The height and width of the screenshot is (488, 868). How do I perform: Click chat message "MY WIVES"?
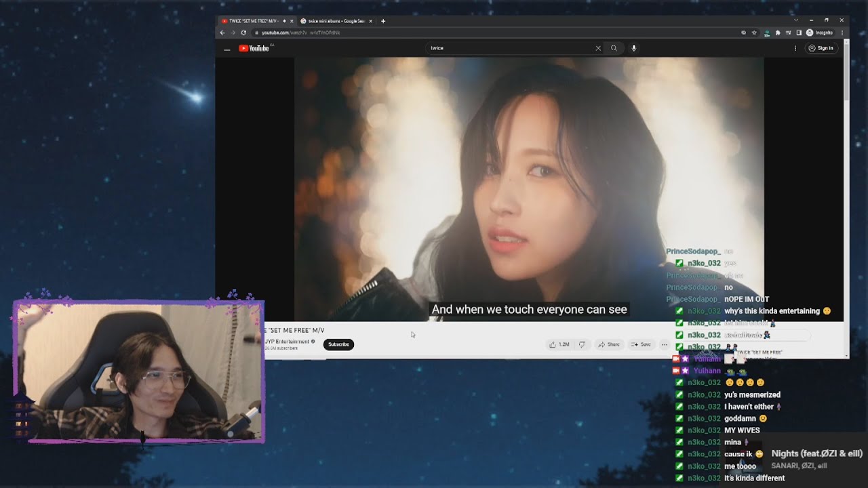coord(742,430)
